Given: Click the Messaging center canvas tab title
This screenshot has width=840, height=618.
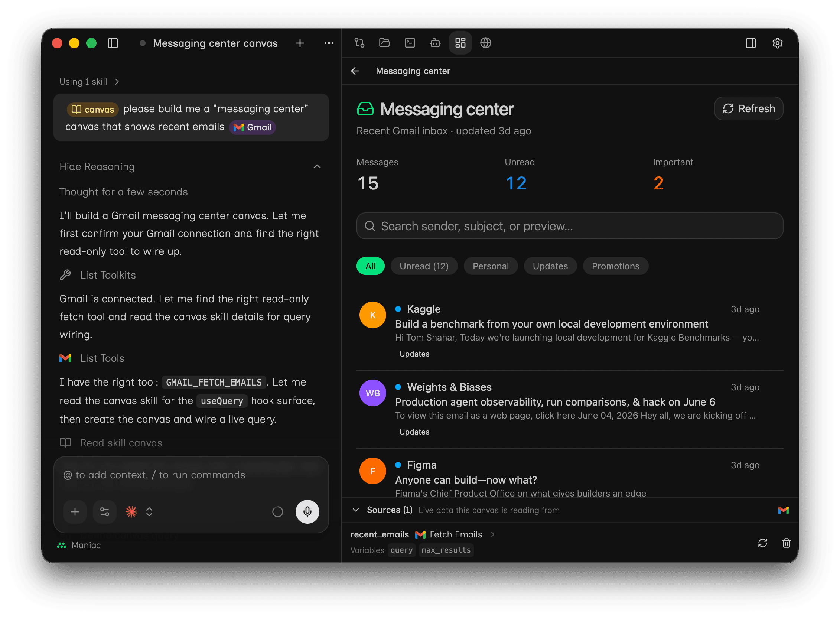Looking at the screenshot, I should coord(215,43).
